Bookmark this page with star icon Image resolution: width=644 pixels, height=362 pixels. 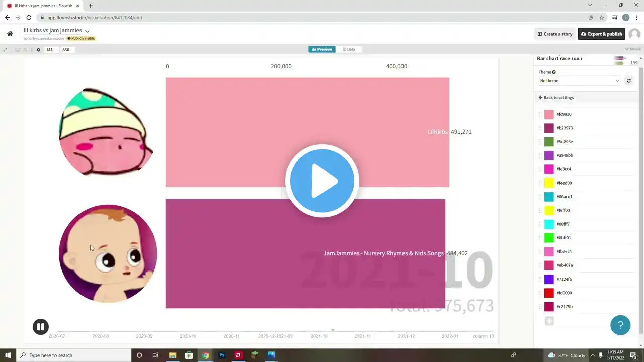tap(602, 17)
